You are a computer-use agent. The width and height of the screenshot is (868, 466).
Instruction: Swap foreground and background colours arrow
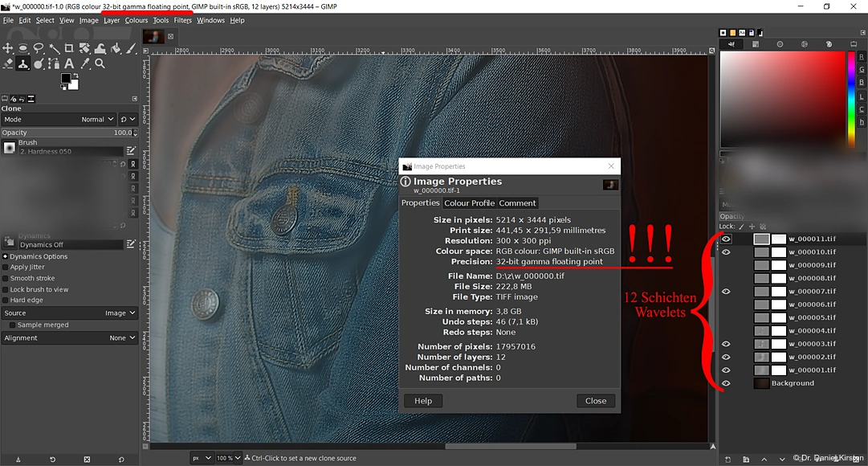click(75, 76)
